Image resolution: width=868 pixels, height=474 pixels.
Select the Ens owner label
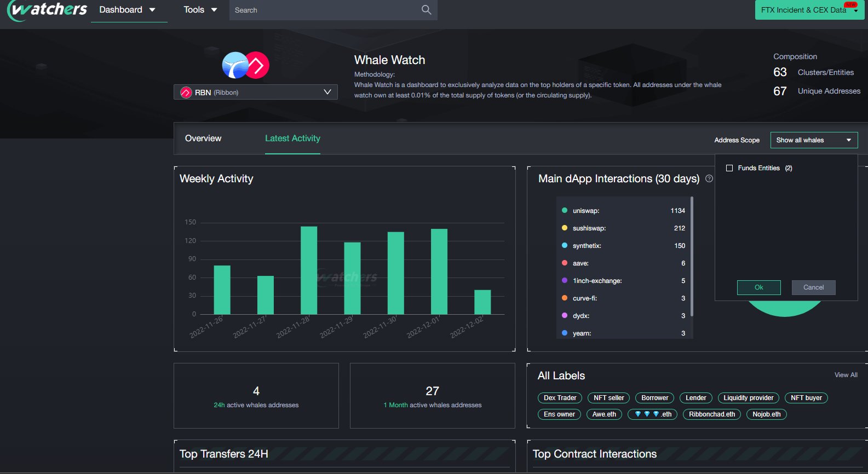(559, 414)
